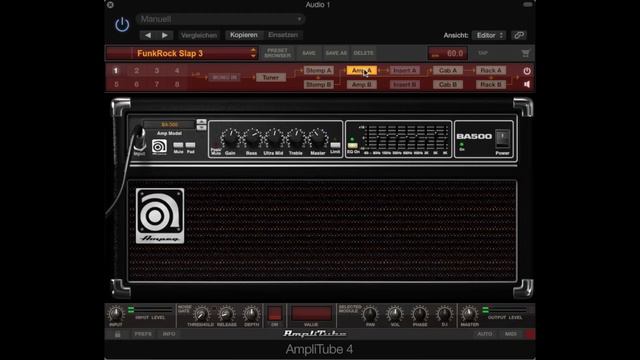Click the INPUT level knob
The width and height of the screenshot is (640, 360).
tap(116, 314)
